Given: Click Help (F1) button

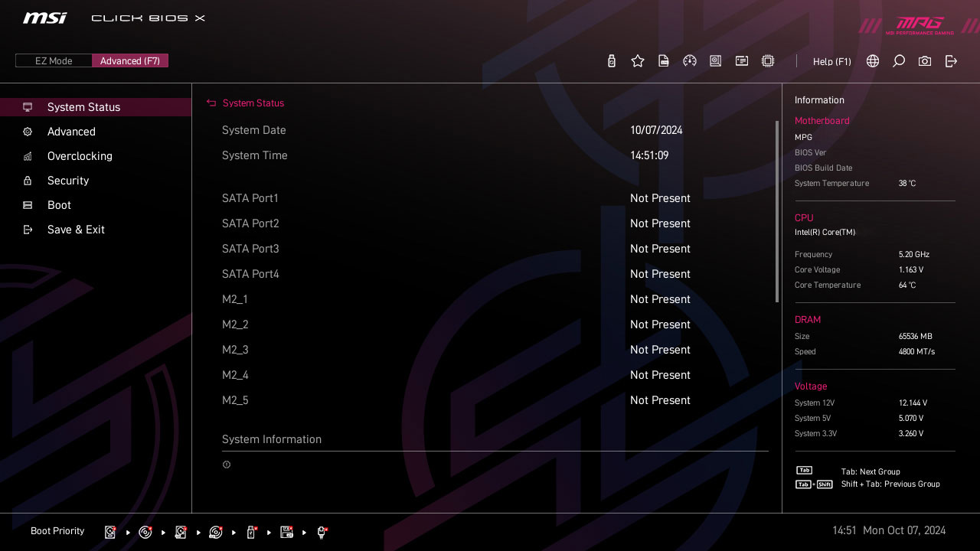Looking at the screenshot, I should pos(831,61).
